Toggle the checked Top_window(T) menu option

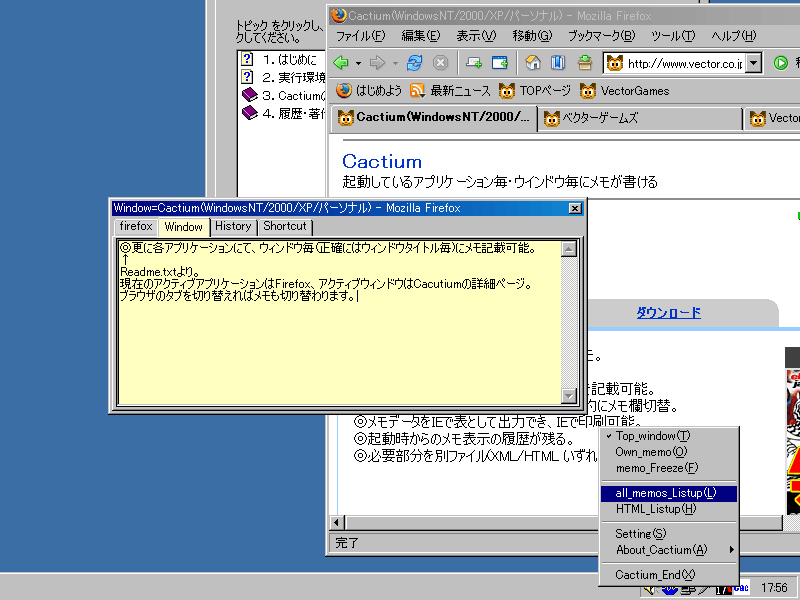coord(669,436)
